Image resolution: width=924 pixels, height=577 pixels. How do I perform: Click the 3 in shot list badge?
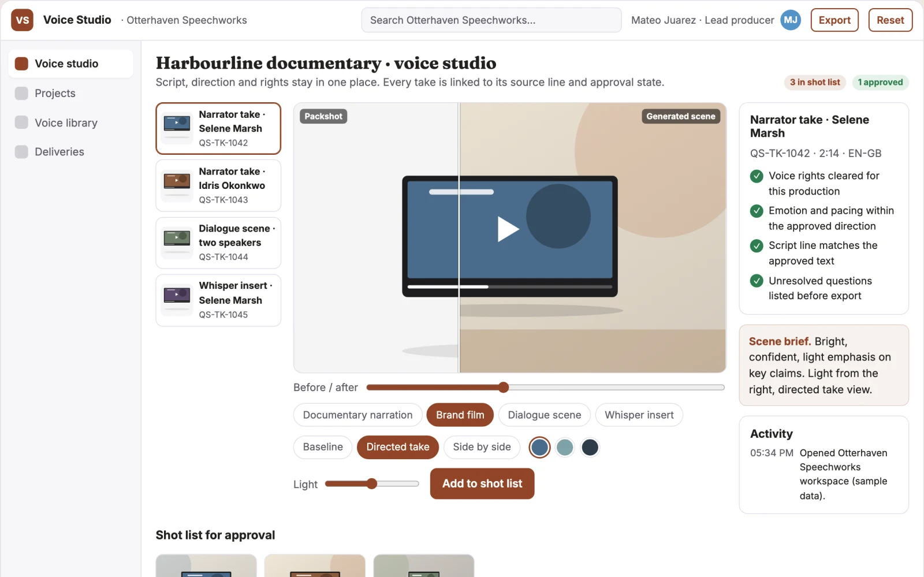815,83
